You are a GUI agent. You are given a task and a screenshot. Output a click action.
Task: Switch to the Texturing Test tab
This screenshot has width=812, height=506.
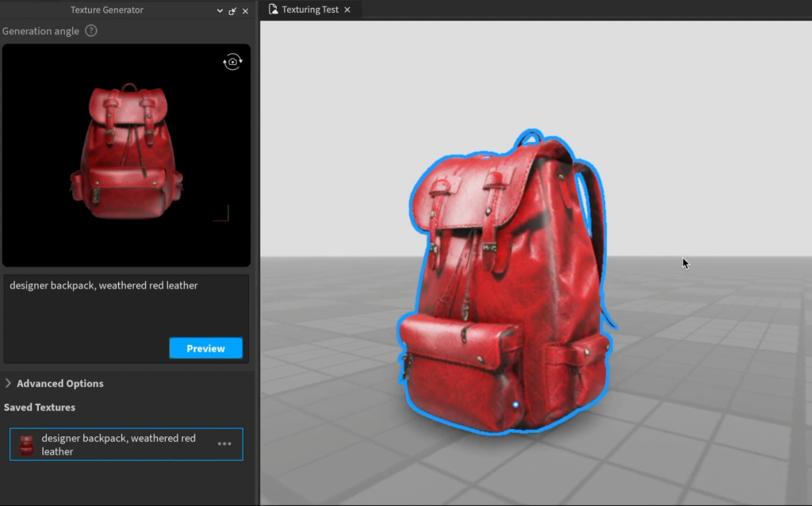click(309, 10)
